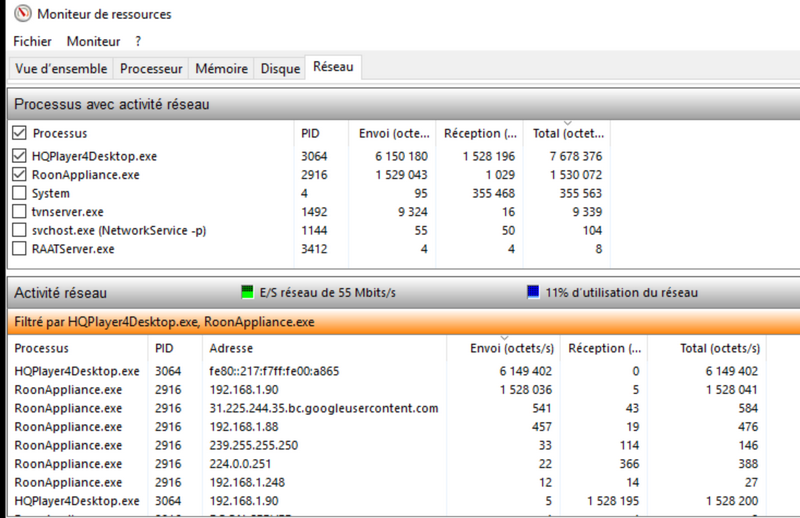Image resolution: width=800 pixels, height=518 pixels.
Task: Select the Réseau tab
Action: pos(333,67)
